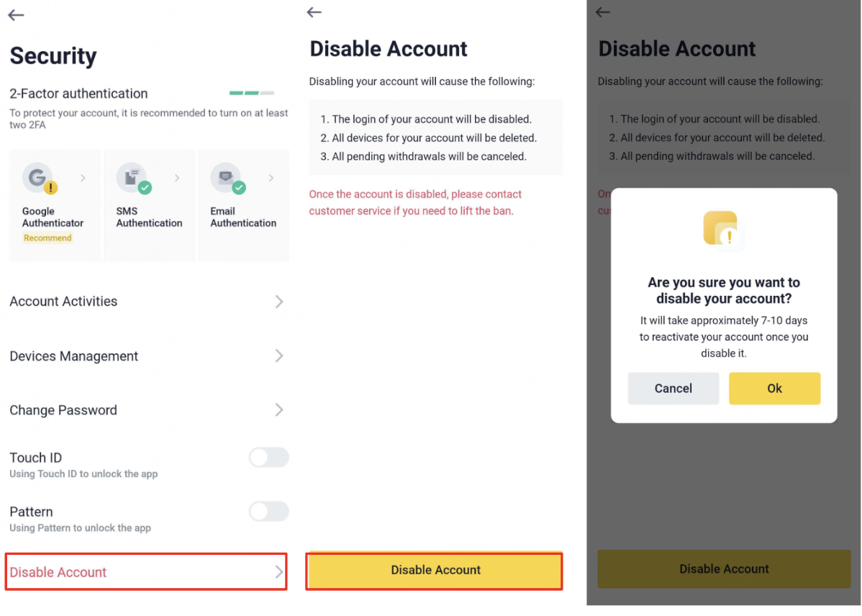Click the 2-Factor authentication progress bar
Screen dimensions: 862x616
[252, 94]
